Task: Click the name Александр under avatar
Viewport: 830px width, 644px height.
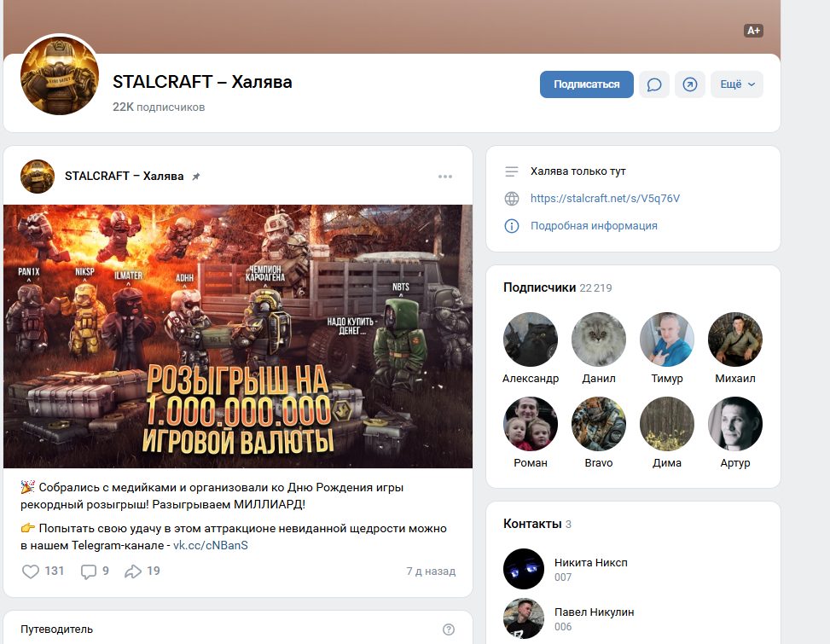Action: coord(531,379)
